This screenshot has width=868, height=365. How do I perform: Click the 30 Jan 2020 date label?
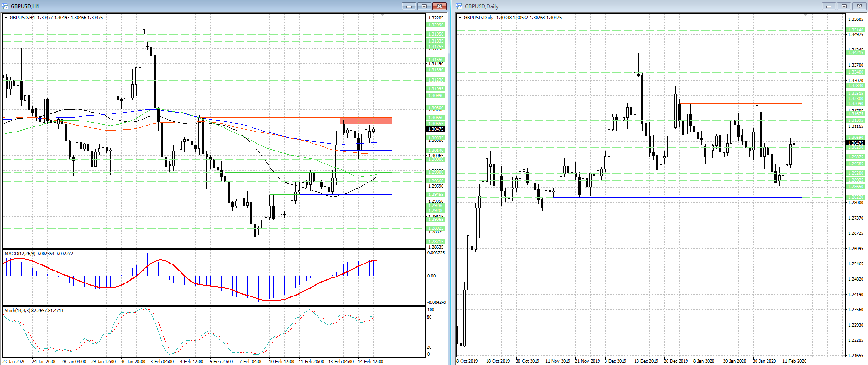point(764,361)
